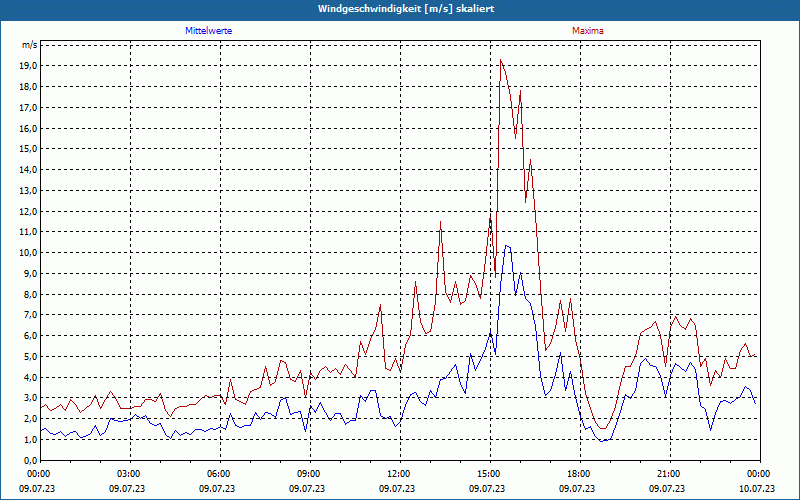Click the 7,0 y-axis value
The height and width of the screenshot is (500, 800).
(30, 315)
